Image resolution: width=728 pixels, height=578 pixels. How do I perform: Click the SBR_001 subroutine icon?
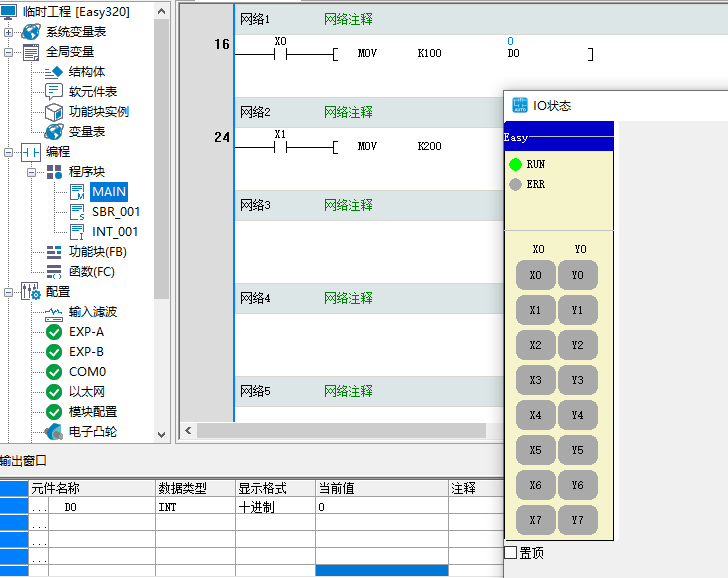77,212
